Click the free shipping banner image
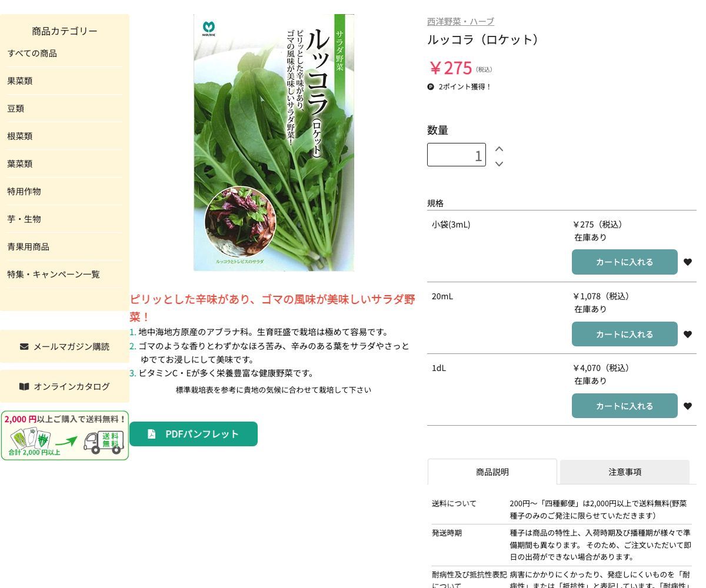This screenshot has width=706, height=588. pyautogui.click(x=65, y=436)
